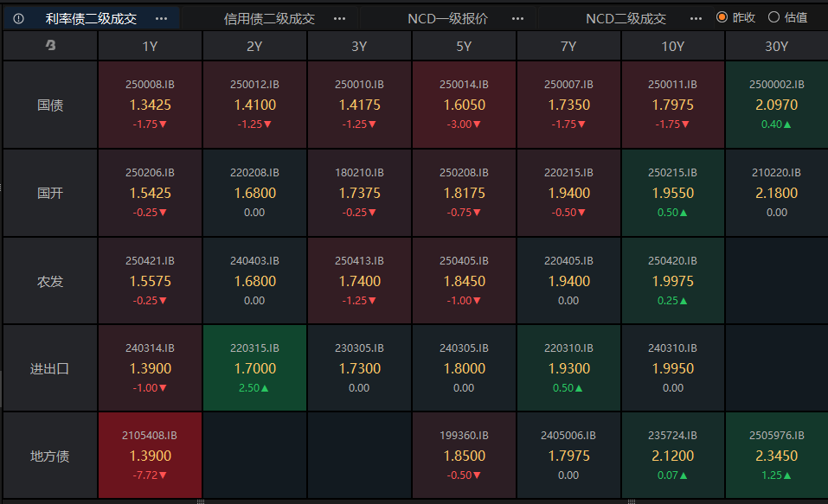Open the 250206.IB cell at 1.5425
828x504 pixels.
pos(150,193)
